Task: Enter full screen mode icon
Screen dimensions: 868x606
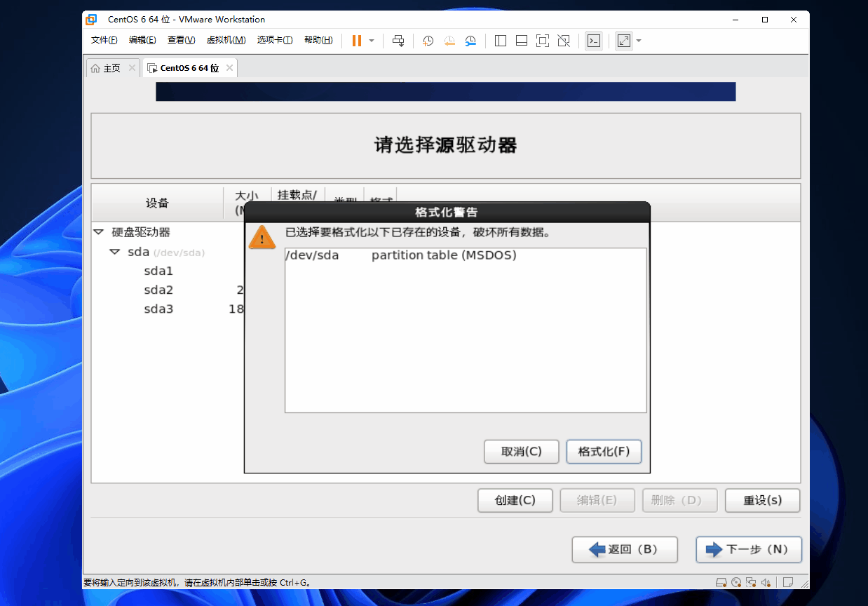Action: pyautogui.click(x=542, y=41)
